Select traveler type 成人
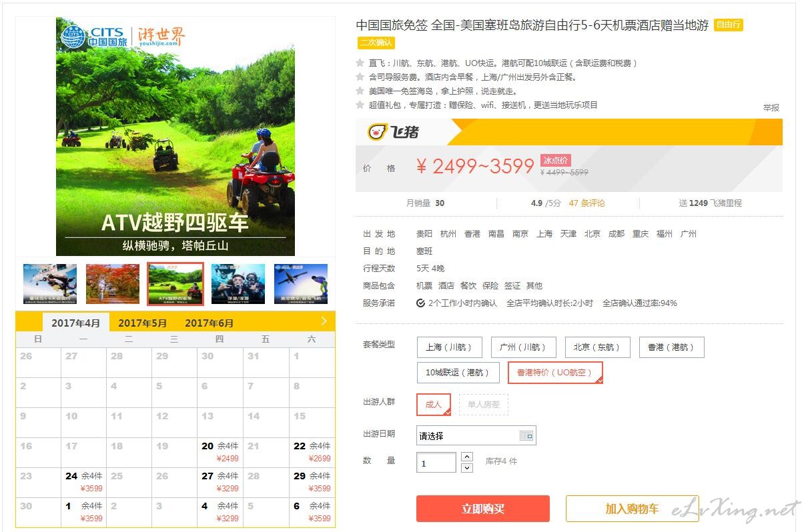This screenshot has height=532, width=808. click(x=434, y=405)
